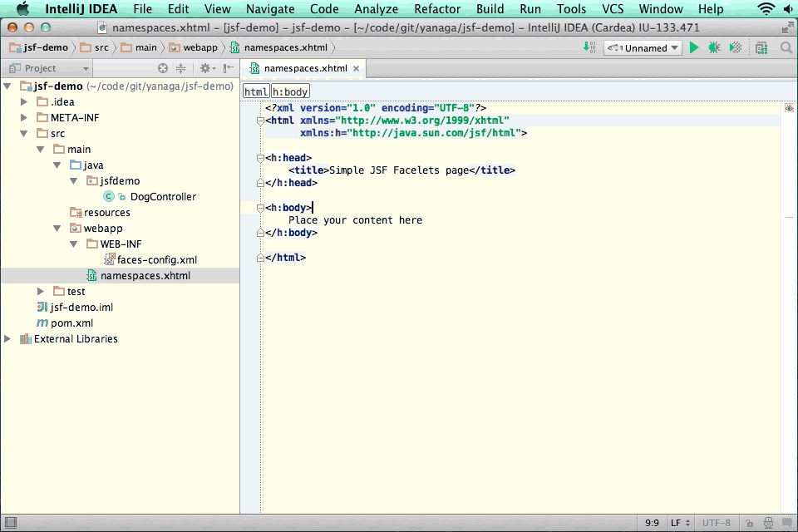Click the title tag line in editor
Image resolution: width=798 pixels, height=532 pixels.
[x=401, y=170]
